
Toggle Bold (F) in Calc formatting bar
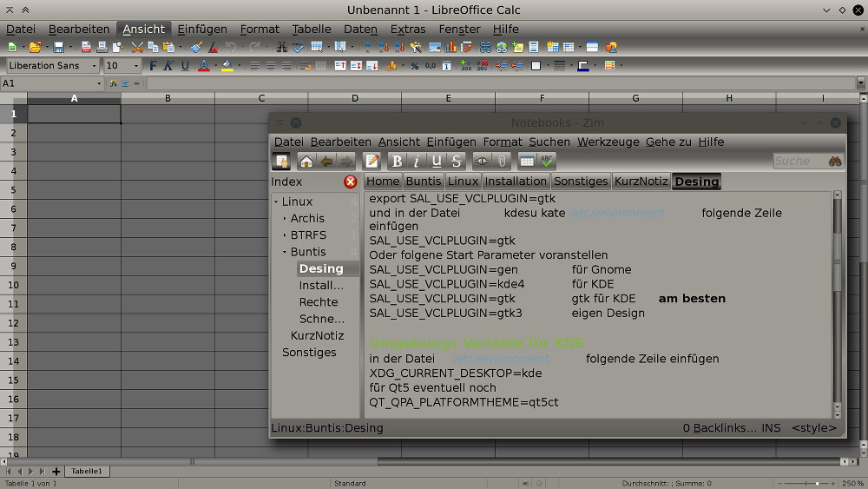pos(153,66)
